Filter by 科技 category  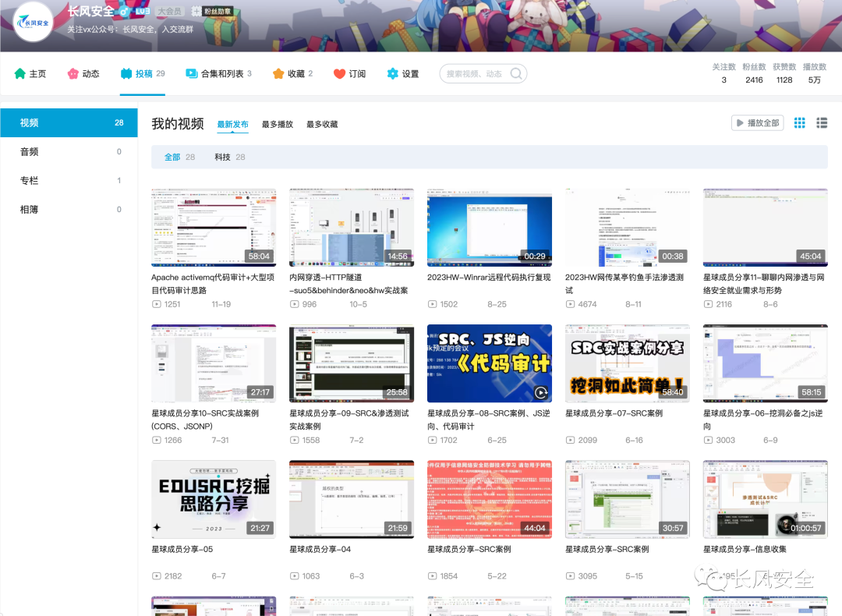pyautogui.click(x=230, y=158)
